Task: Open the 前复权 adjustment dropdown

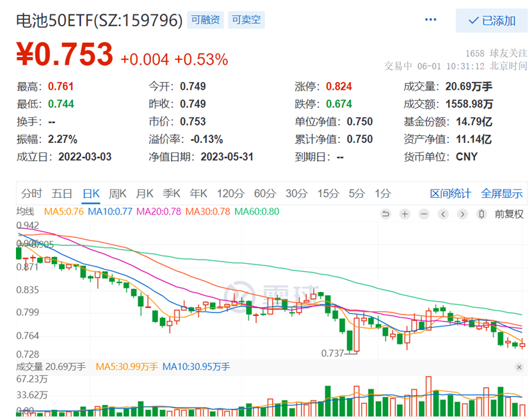Action: pos(509,214)
